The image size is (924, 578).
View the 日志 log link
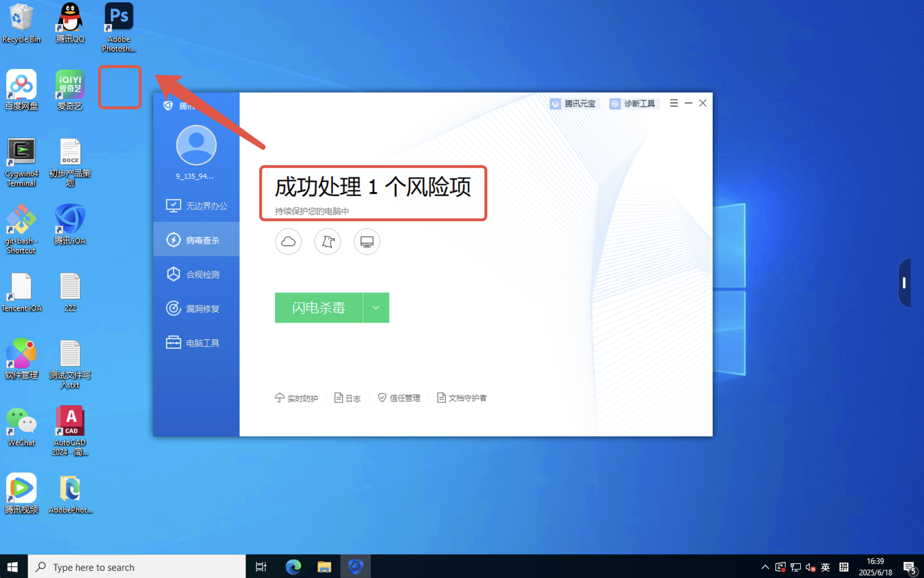click(x=347, y=398)
